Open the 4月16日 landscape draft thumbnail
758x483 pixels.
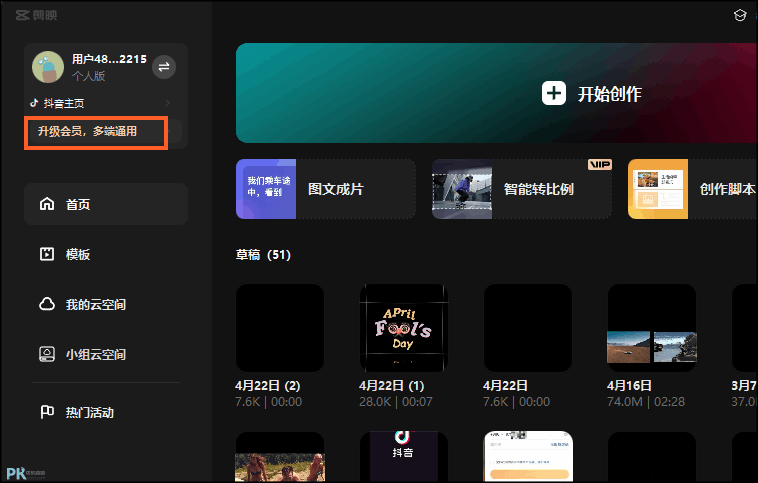[652, 328]
